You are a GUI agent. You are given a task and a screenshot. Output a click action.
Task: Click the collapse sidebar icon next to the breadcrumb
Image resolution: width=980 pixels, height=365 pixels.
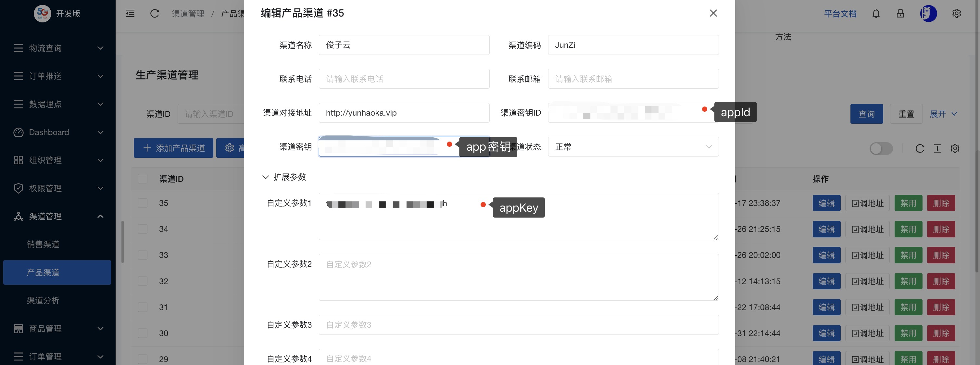pos(130,13)
